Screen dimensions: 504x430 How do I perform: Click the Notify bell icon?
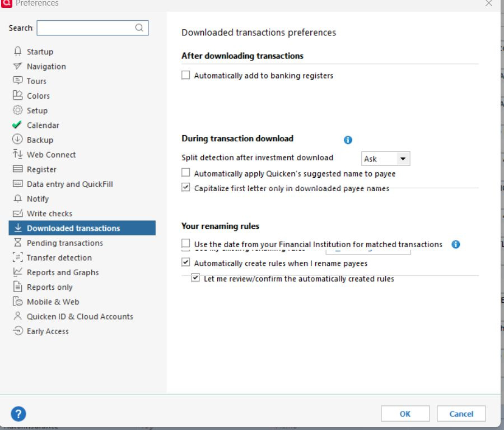[x=18, y=198]
